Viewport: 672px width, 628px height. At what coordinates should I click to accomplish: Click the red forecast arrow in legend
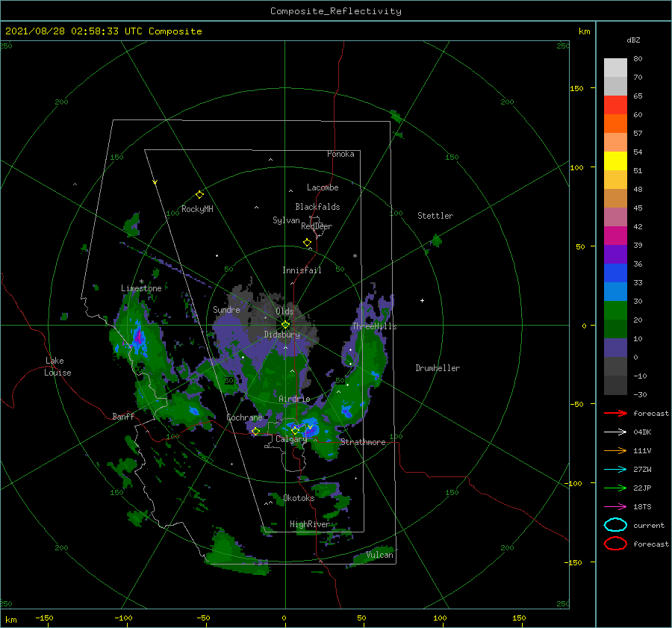pyautogui.click(x=615, y=413)
